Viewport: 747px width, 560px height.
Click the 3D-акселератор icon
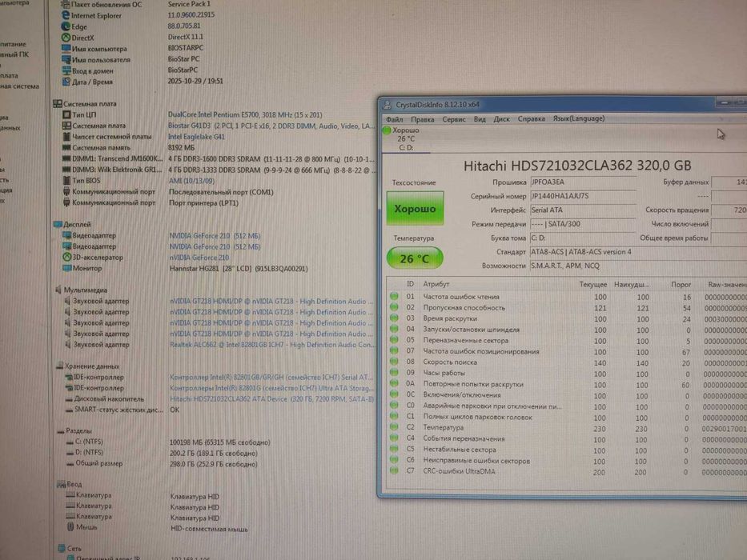(66, 257)
